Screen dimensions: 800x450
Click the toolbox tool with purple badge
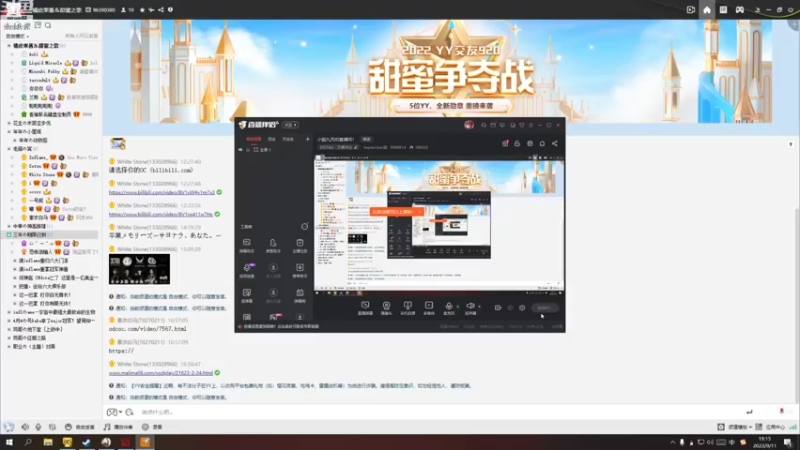[247, 269]
